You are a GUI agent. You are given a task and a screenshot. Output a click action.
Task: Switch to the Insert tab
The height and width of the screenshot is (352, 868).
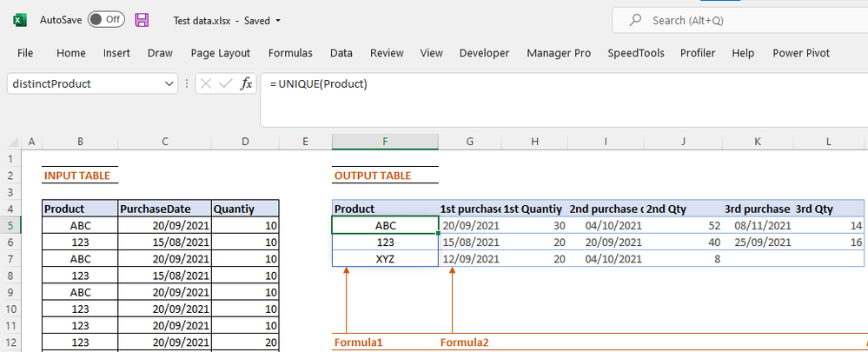(x=116, y=53)
